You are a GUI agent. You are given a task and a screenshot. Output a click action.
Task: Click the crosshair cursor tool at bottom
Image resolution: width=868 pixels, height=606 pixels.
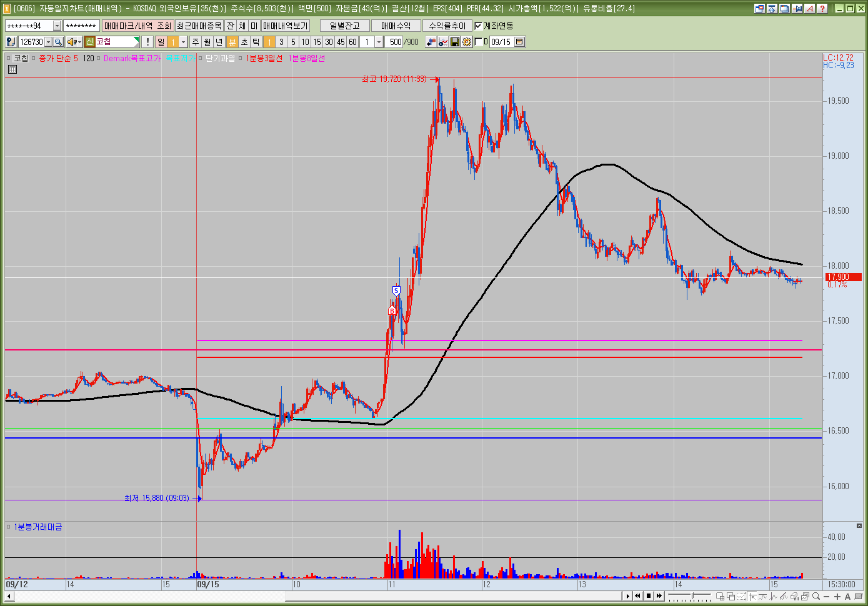click(752, 596)
